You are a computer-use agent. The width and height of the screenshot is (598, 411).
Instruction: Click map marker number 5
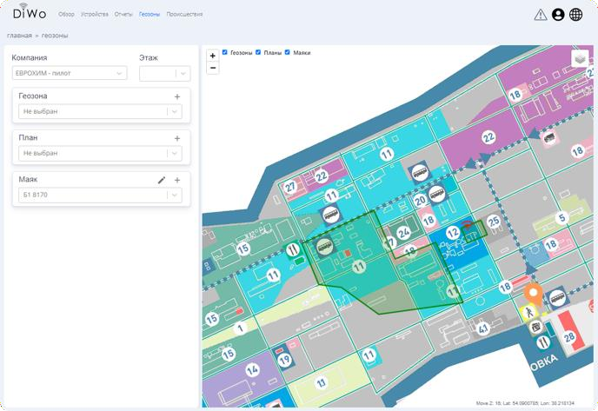pyautogui.click(x=562, y=218)
